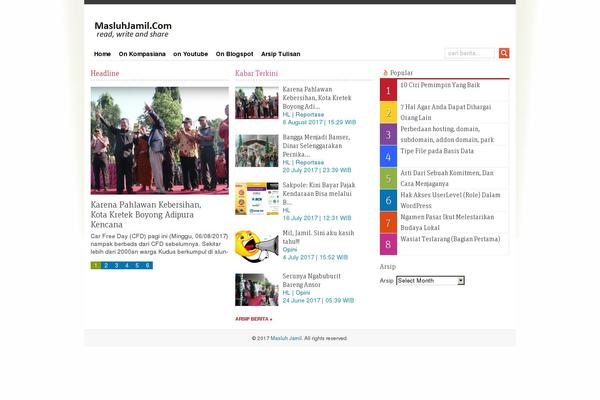Click the red number 1 popular badge
600x400 pixels.
[388, 90]
